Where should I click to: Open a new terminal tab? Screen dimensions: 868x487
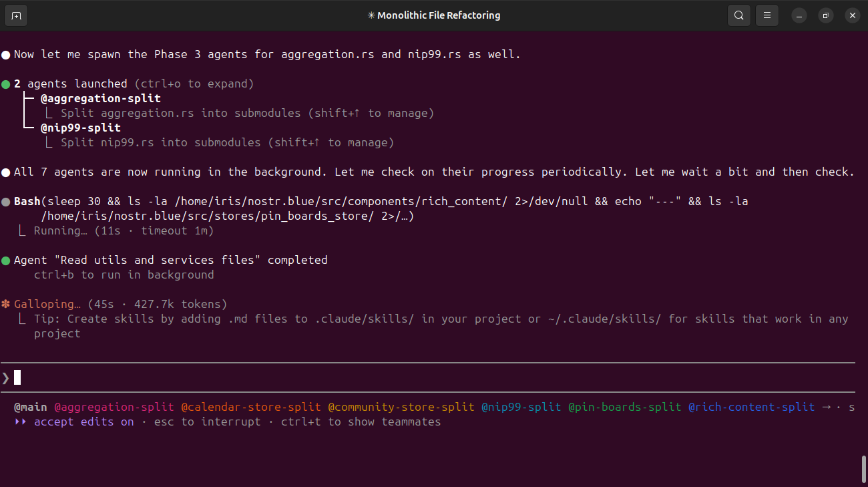coord(16,15)
